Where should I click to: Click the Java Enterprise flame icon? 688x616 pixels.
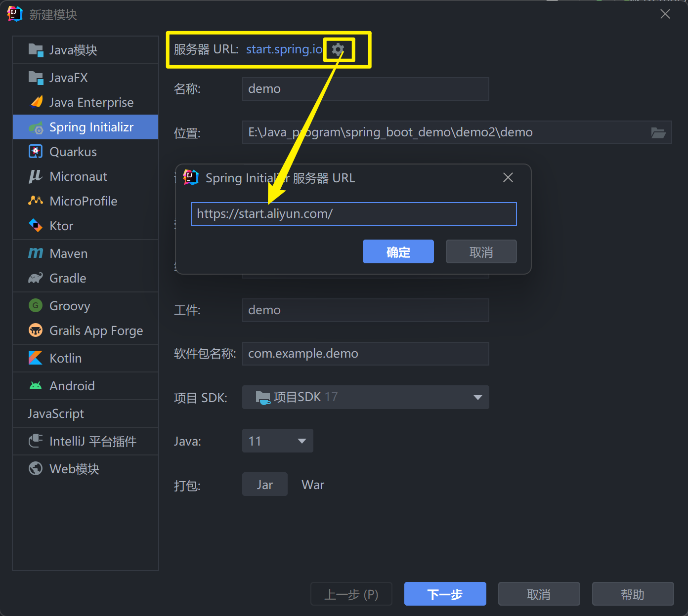coord(36,102)
